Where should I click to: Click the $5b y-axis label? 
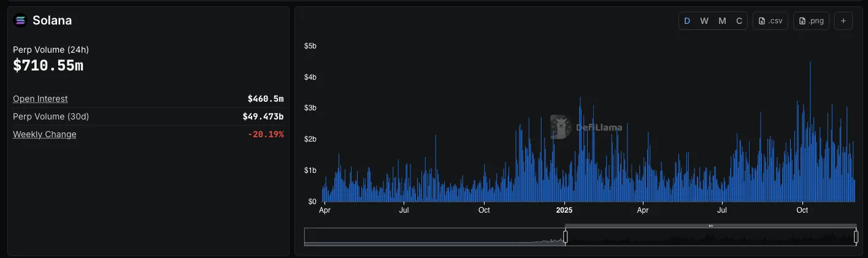310,46
